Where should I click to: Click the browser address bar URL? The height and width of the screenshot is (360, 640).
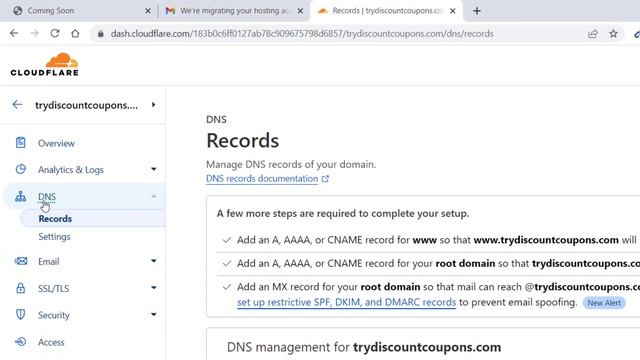click(302, 34)
